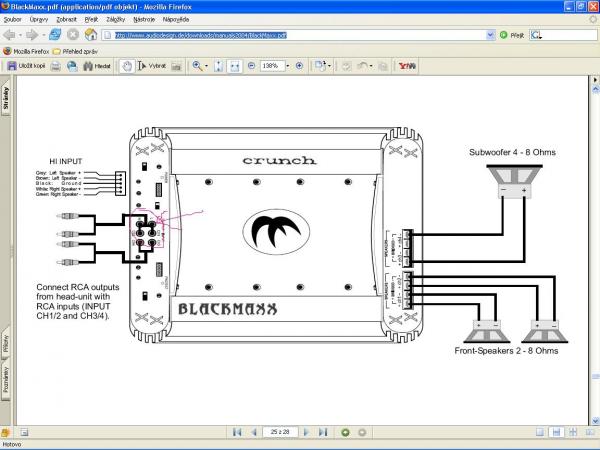Screen dimensions: 600x450
Task: Click the Stop loading button
Action: [75, 34]
